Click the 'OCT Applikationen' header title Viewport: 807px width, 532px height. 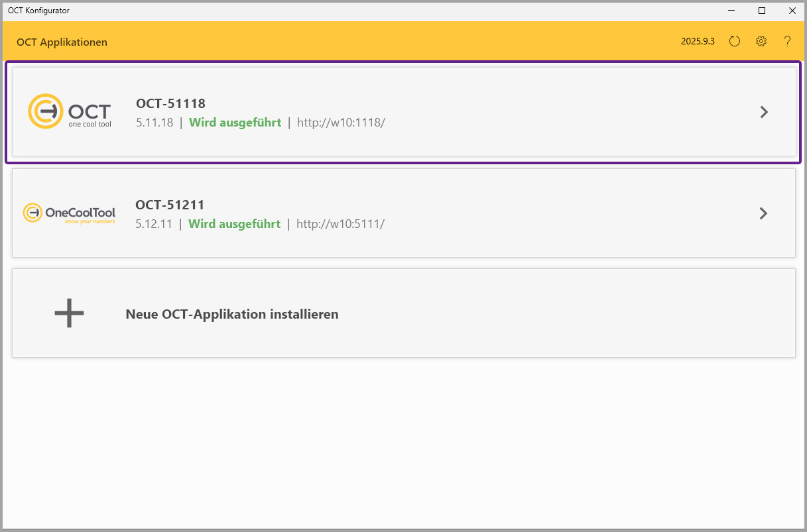pos(62,42)
